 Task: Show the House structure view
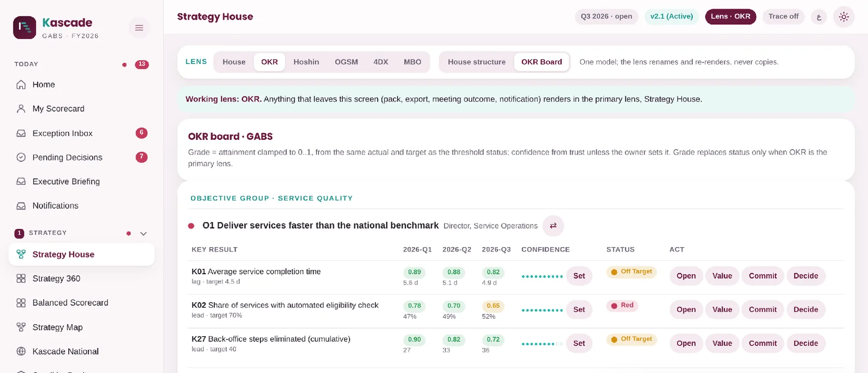[x=477, y=62]
